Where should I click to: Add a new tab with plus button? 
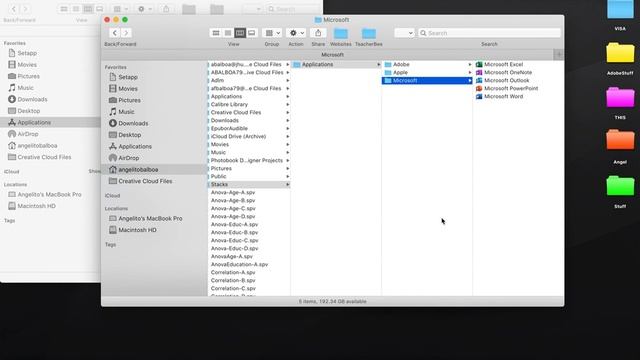tap(559, 54)
